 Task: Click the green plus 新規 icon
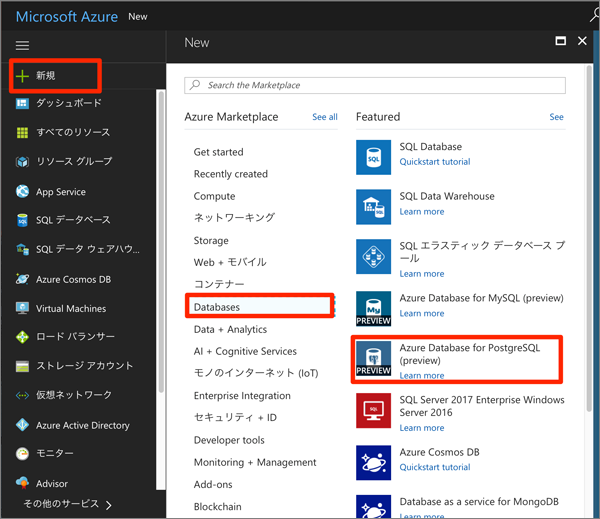(x=22, y=76)
